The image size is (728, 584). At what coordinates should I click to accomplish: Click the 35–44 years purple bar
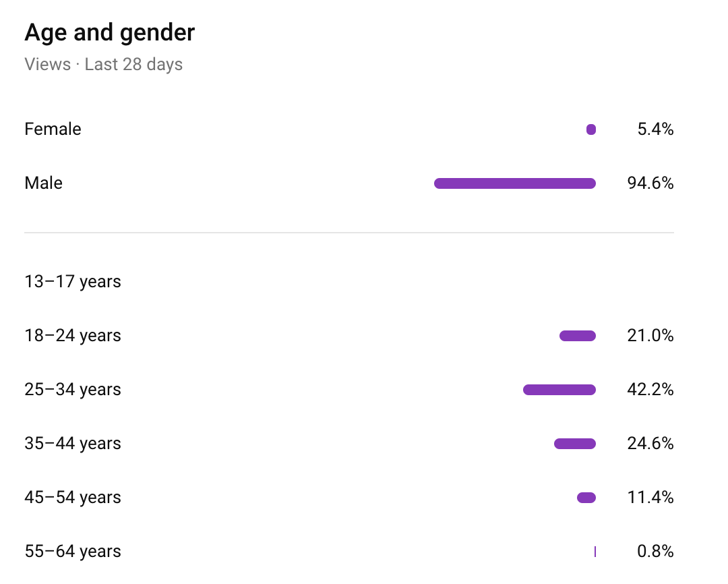tap(575, 444)
